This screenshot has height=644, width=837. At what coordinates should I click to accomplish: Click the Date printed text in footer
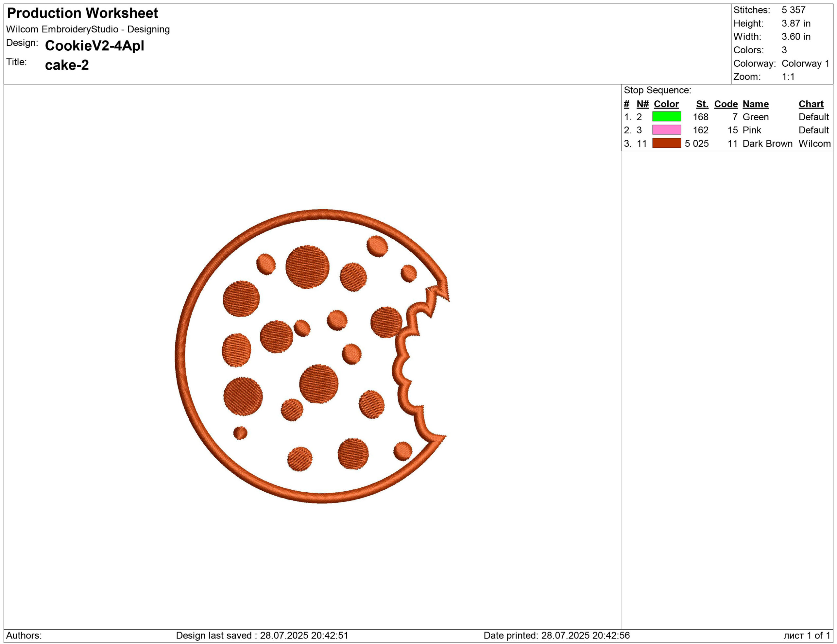point(556,636)
